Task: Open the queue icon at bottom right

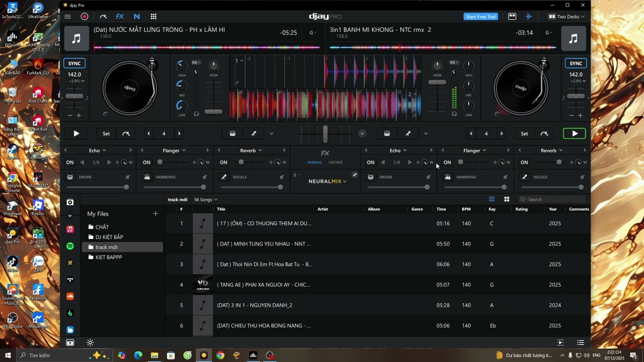Action: pos(581,343)
